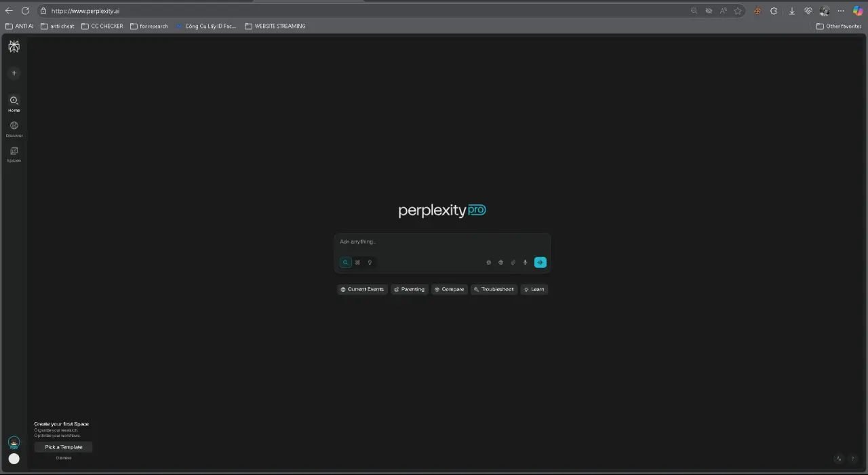Start voice mode with the teal waveform button
The image size is (868, 475).
540,262
